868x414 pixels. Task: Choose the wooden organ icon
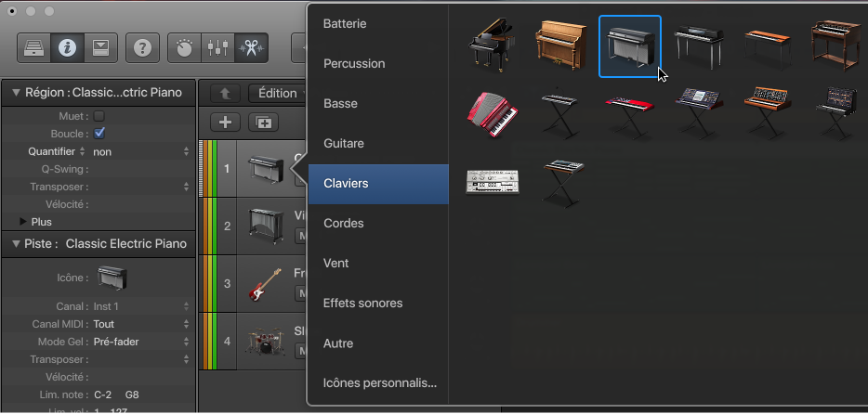836,45
